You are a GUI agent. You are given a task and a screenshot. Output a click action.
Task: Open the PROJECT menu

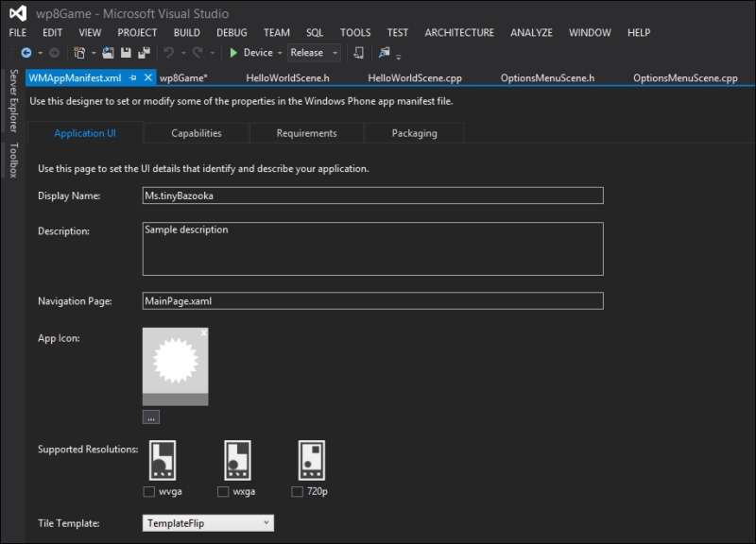pos(137,32)
